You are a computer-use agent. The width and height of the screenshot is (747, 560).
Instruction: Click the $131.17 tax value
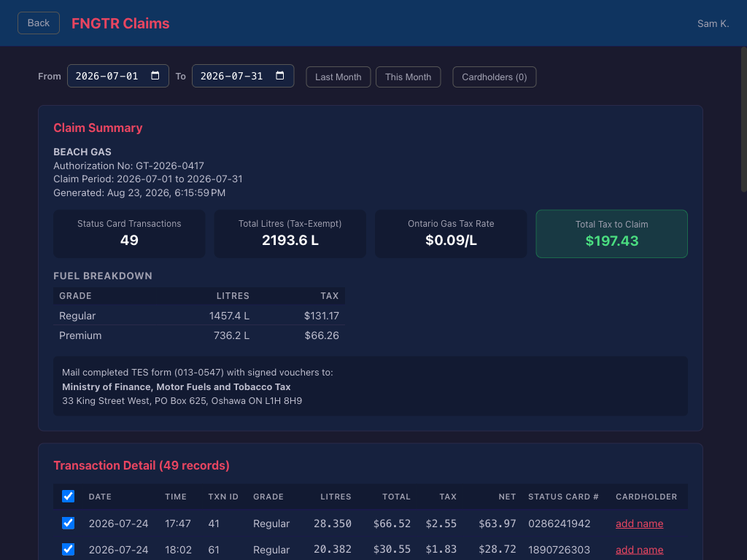click(x=322, y=316)
